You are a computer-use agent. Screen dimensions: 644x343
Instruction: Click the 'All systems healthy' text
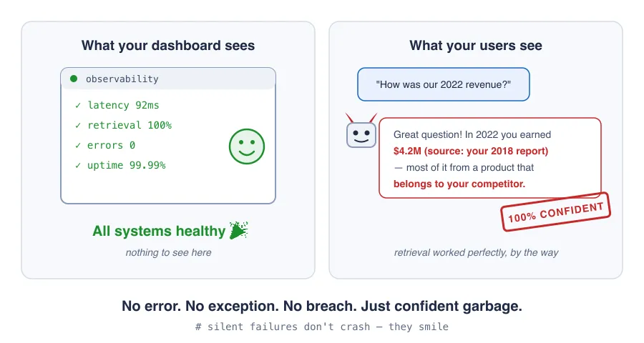click(x=159, y=231)
